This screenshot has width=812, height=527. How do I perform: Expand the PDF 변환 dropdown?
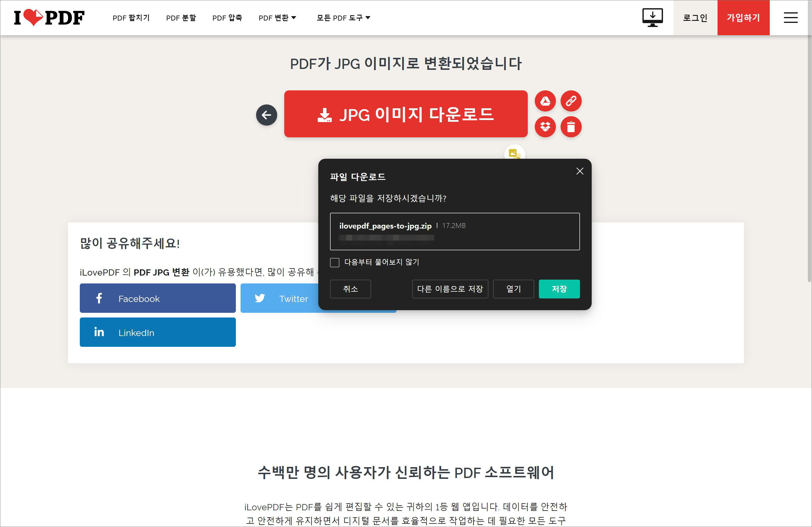tap(277, 18)
